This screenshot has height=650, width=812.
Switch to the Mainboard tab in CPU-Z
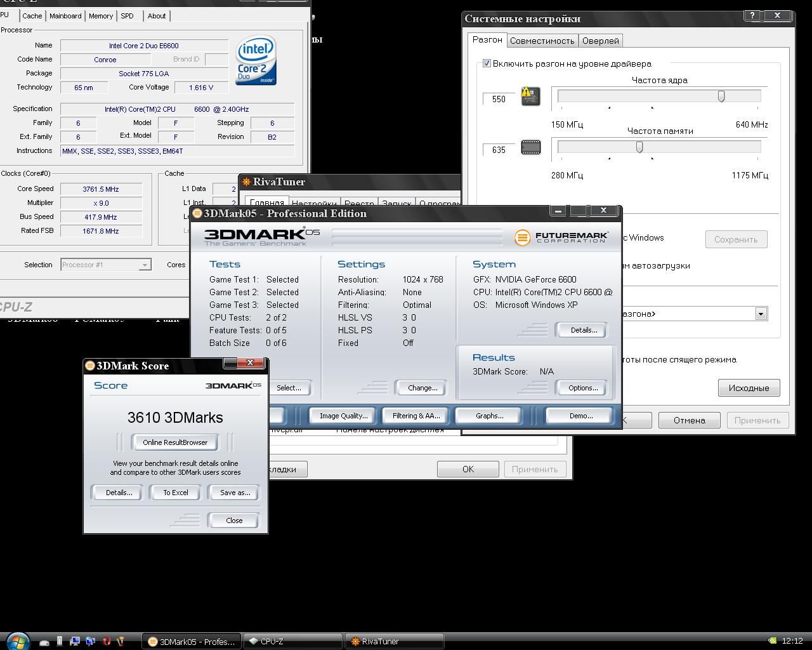(x=65, y=16)
